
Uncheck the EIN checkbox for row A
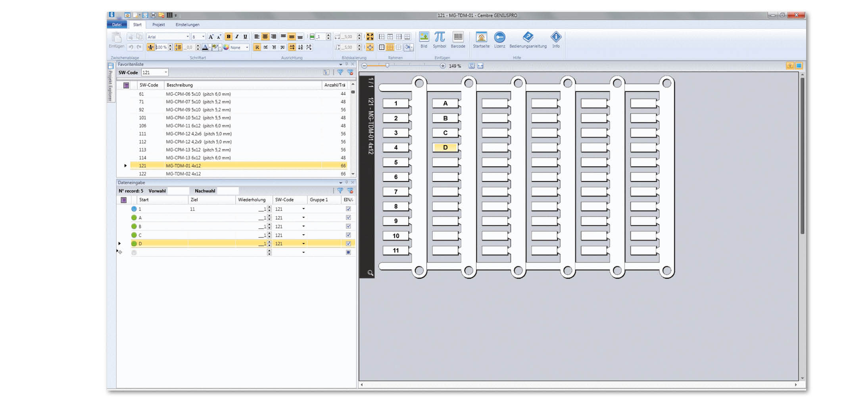coord(348,218)
